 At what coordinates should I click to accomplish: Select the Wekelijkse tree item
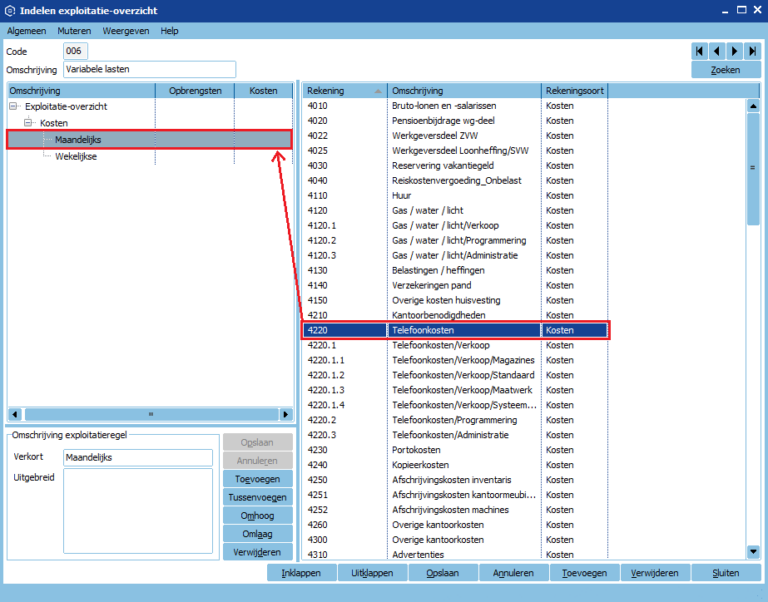coord(76,156)
